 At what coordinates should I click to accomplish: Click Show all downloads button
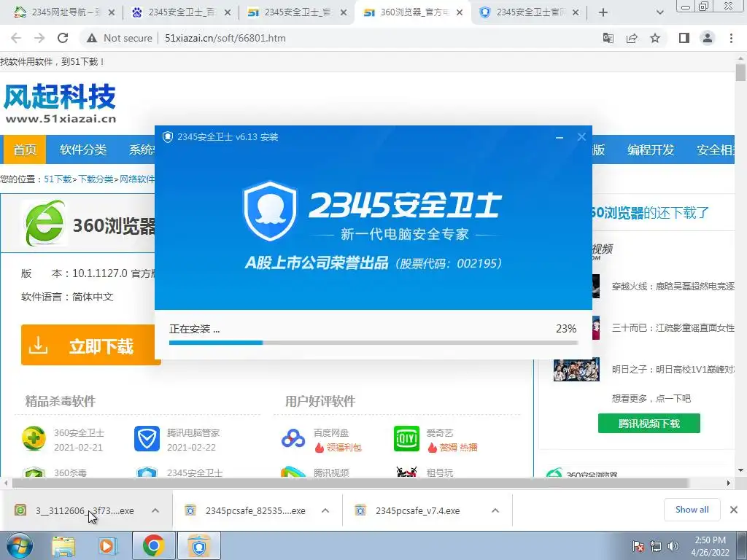[692, 510]
